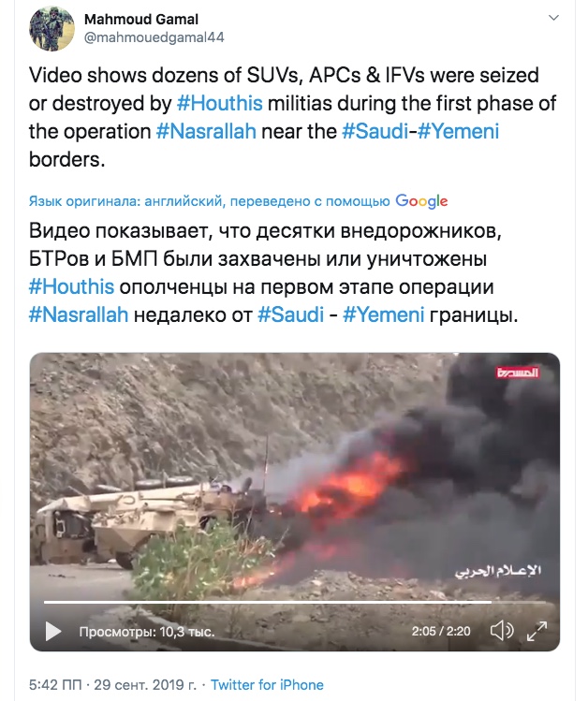Open the #Nasrallah hashtag in the Russian translation
This screenshot has width=588, height=701.
[79, 315]
